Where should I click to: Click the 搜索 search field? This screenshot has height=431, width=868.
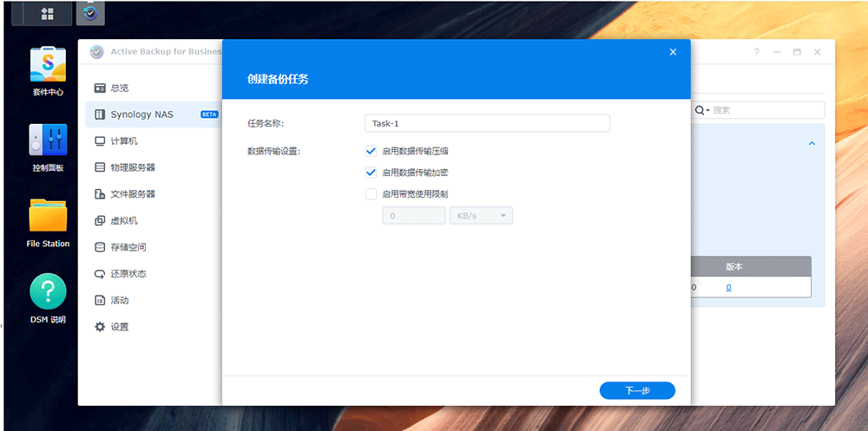click(x=758, y=110)
